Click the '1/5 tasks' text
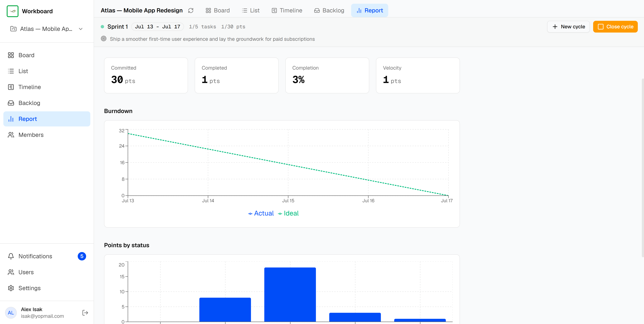 coord(203,27)
